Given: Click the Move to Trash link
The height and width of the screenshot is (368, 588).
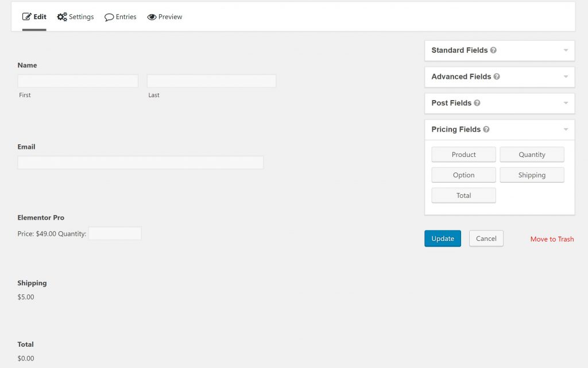Looking at the screenshot, I should pos(552,239).
